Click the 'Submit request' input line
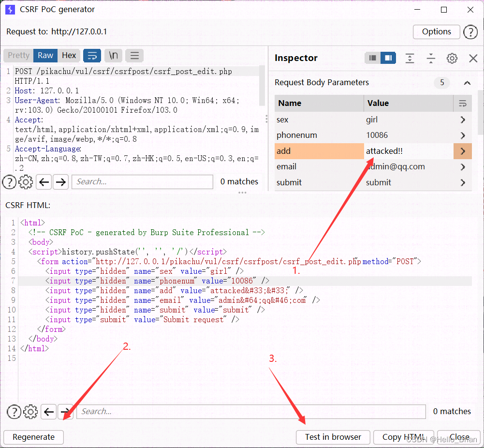This screenshot has width=484, height=448. pyautogui.click(x=142, y=320)
